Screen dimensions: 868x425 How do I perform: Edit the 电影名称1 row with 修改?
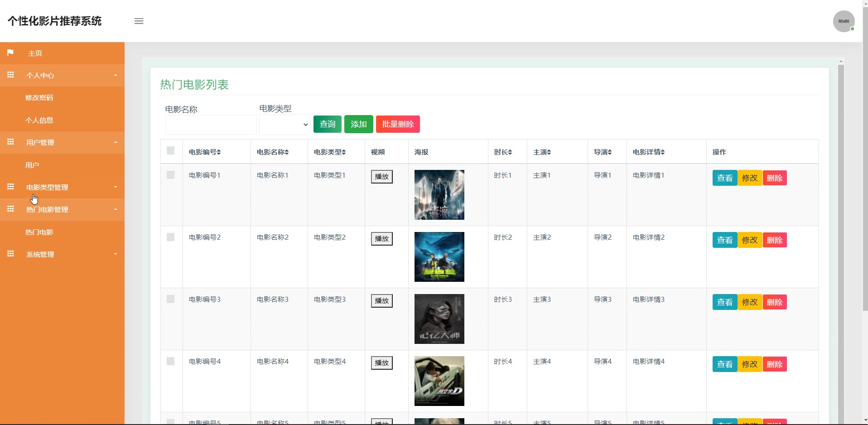(x=750, y=178)
